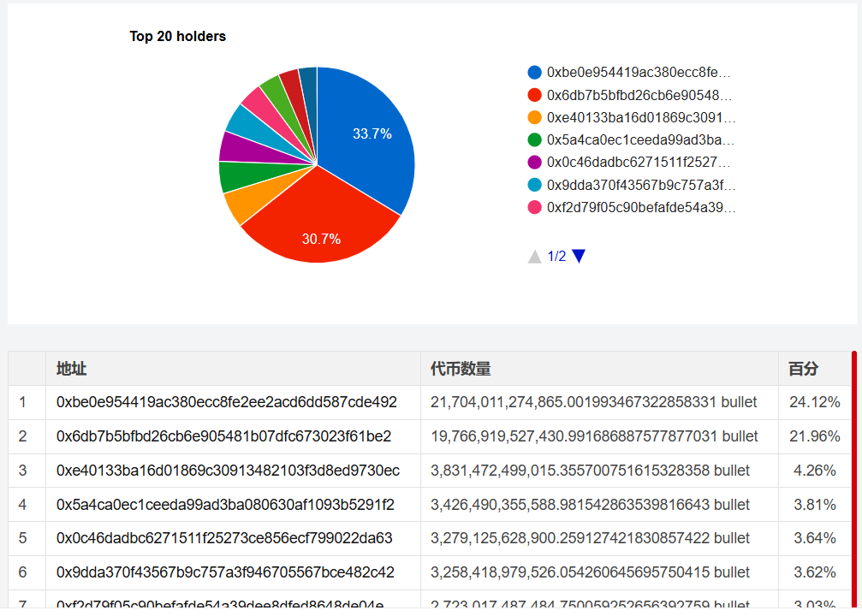Click the orange legend dot for 0xe40133ba16d0

[535, 117]
